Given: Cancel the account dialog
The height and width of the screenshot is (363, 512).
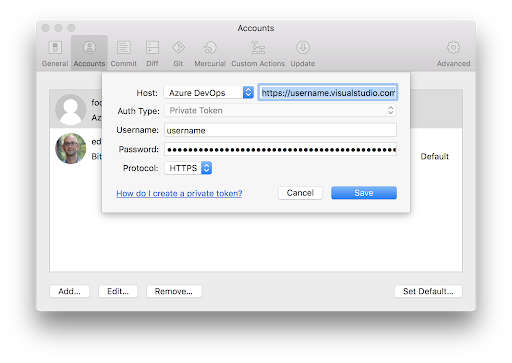Looking at the screenshot, I should point(300,193).
